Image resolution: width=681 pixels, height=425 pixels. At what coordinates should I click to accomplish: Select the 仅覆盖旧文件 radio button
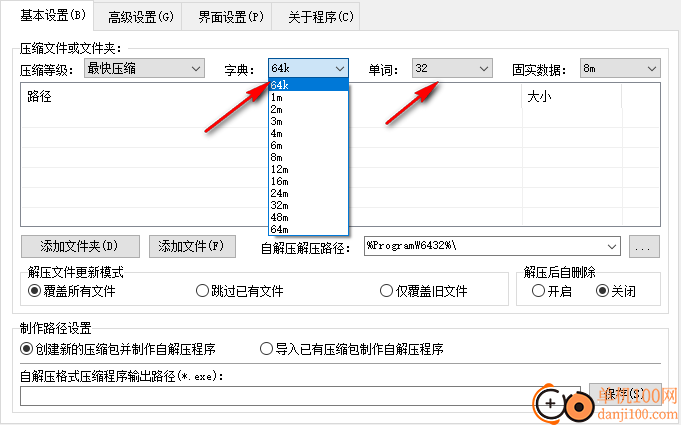tap(423, 291)
